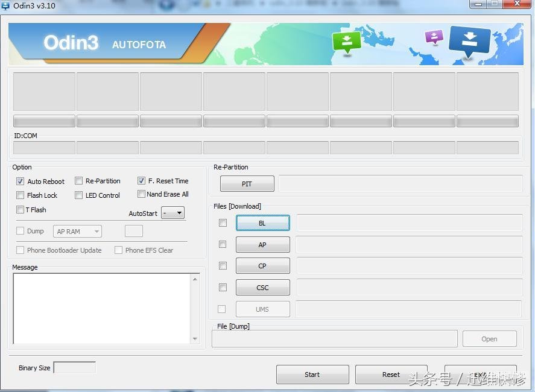Click the UMS file path field
535x392 pixels.
[x=409, y=309]
